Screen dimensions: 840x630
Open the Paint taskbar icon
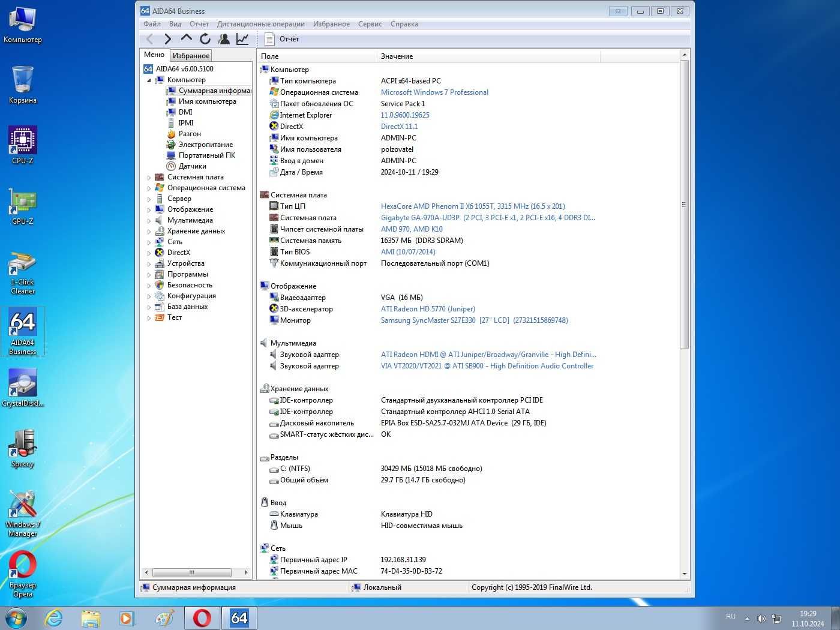click(x=164, y=618)
